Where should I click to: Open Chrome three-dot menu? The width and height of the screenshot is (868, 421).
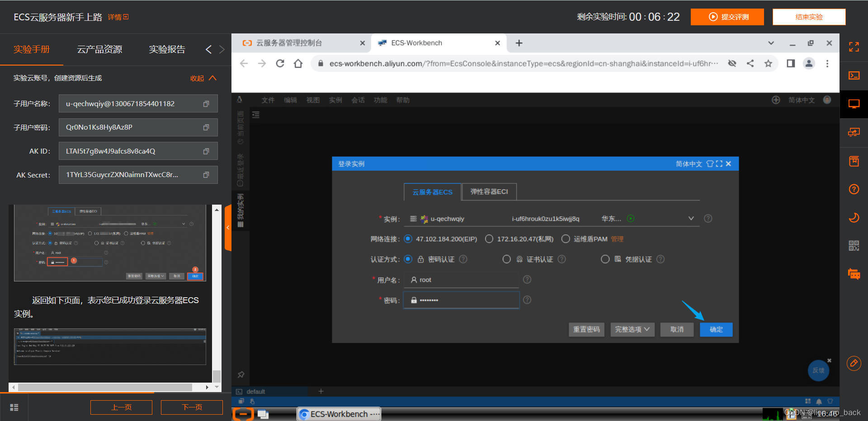[x=827, y=64]
